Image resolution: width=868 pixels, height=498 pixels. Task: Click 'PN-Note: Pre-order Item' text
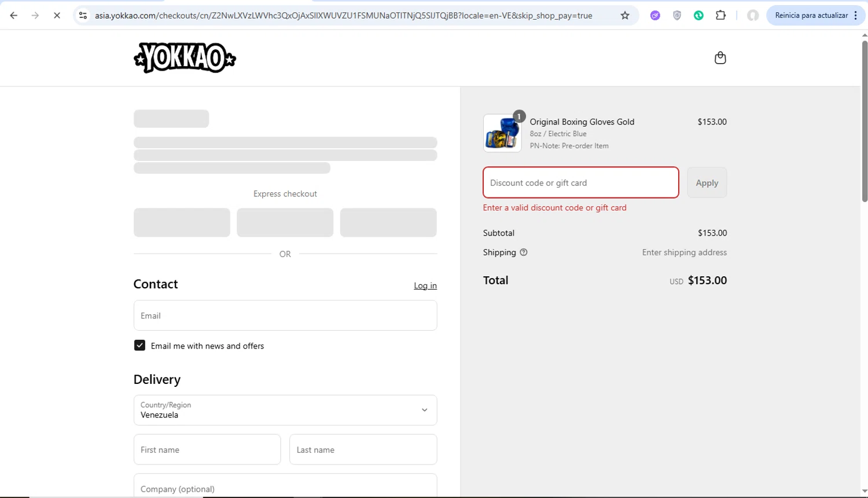tap(569, 146)
